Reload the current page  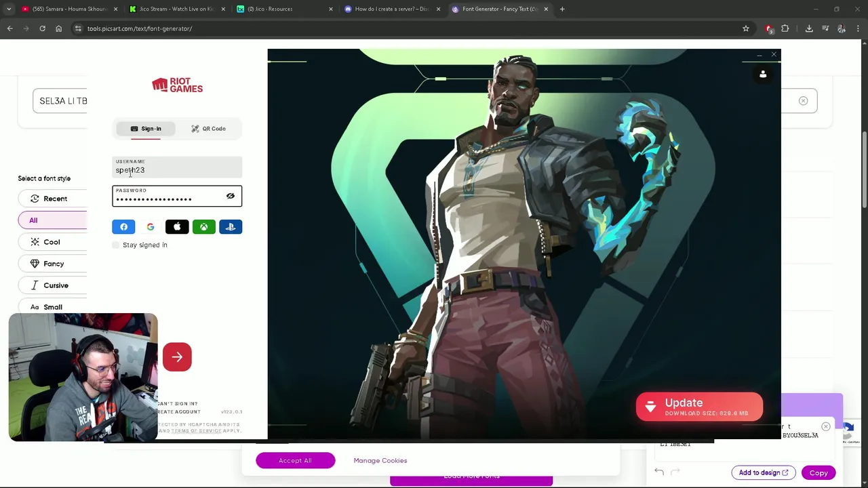[x=42, y=28]
